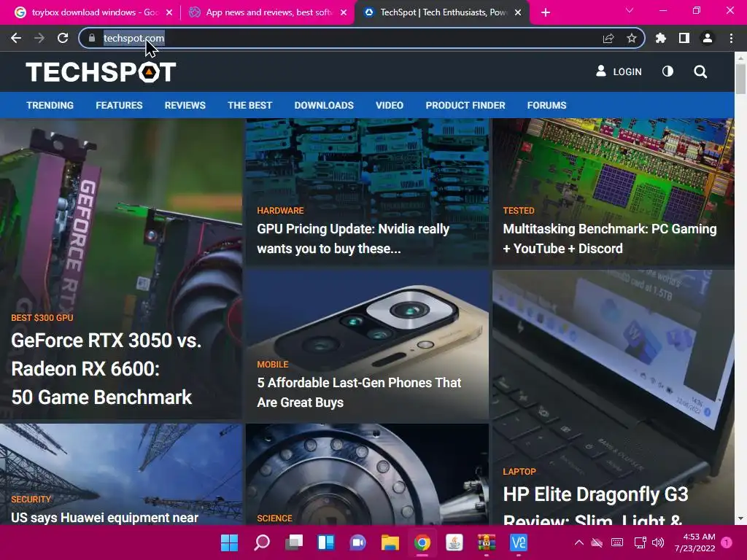Open the Windows Start menu

(229, 542)
